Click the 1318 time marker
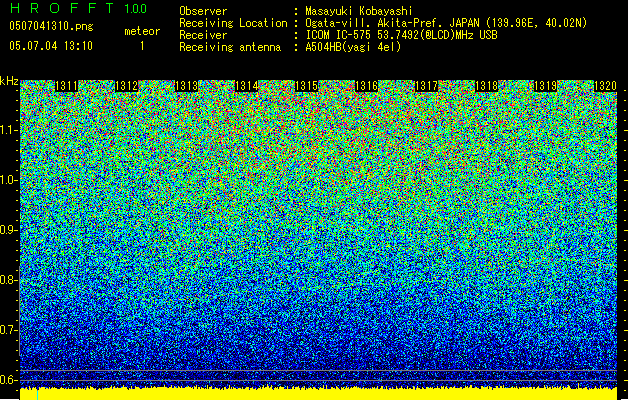629x400 pixels. (486, 86)
